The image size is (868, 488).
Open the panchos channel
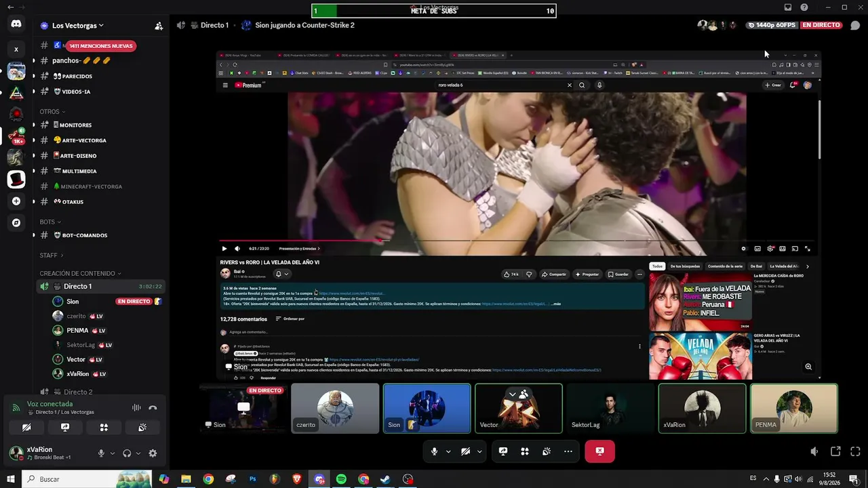101,60
